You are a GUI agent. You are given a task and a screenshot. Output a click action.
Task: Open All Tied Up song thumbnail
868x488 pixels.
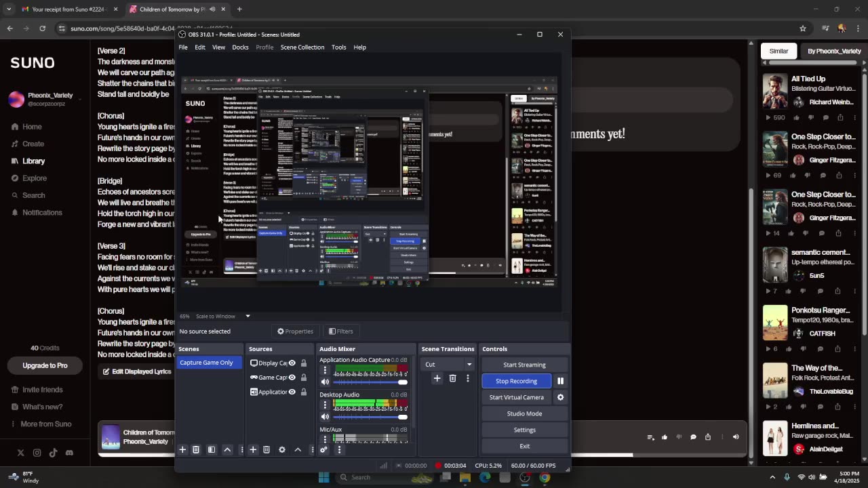pyautogui.click(x=775, y=91)
